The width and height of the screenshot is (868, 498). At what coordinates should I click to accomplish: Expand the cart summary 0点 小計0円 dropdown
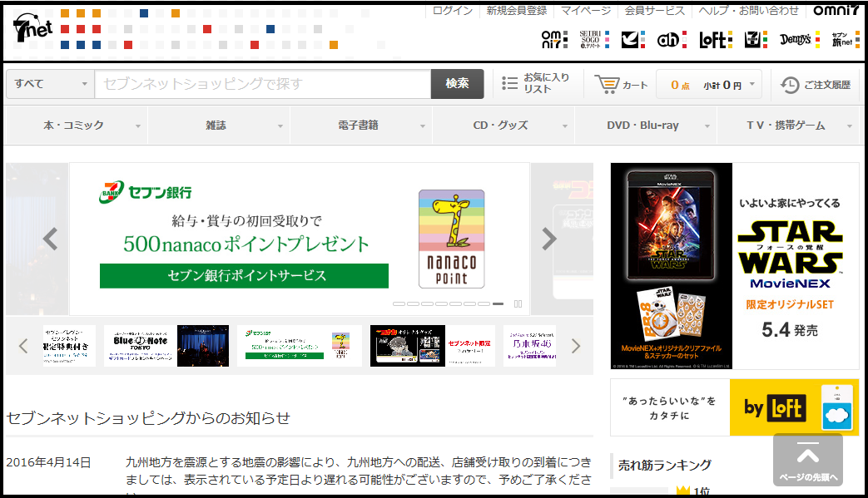click(709, 85)
